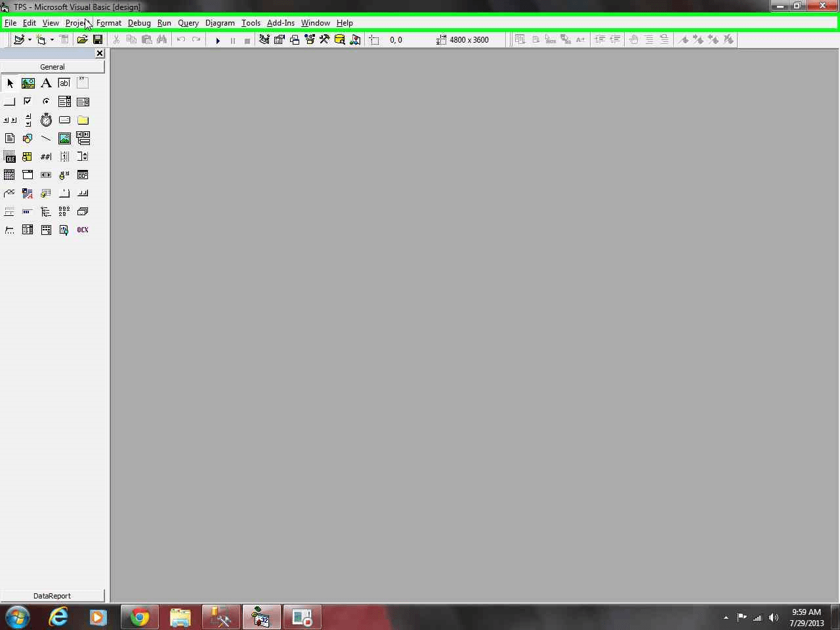Open the Tools menu

tap(251, 23)
